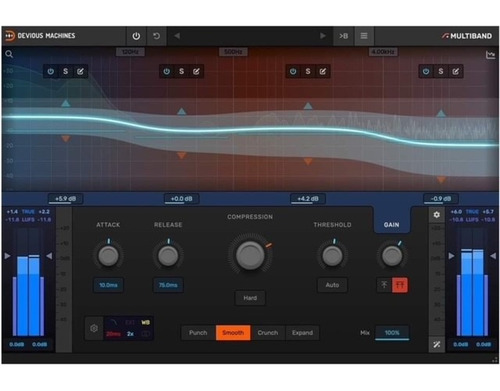Image resolution: width=500 pixels, height=391 pixels.
Task: Open the Auto threshold dropdown
Action: [332, 285]
